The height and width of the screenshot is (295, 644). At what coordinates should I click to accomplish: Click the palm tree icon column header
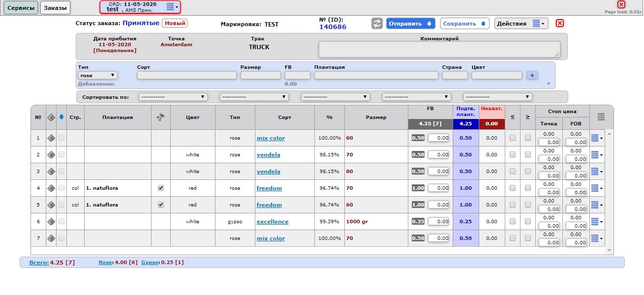click(160, 118)
